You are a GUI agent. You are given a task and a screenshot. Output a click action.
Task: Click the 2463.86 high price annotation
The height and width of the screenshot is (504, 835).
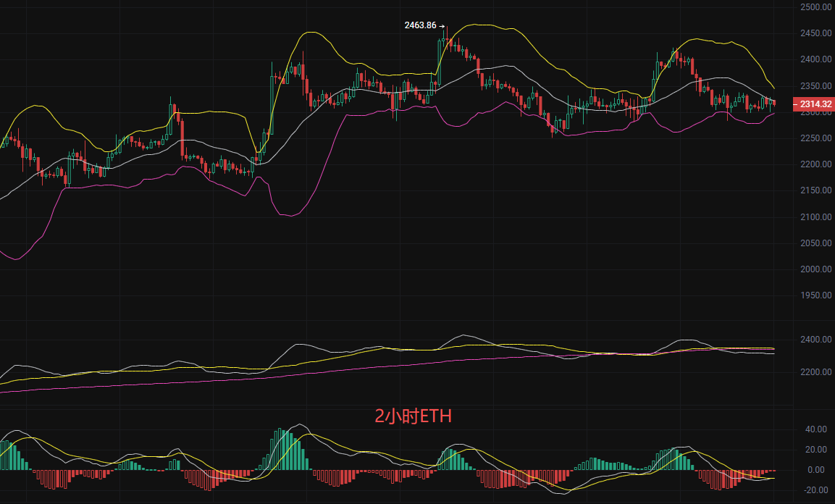[420, 25]
